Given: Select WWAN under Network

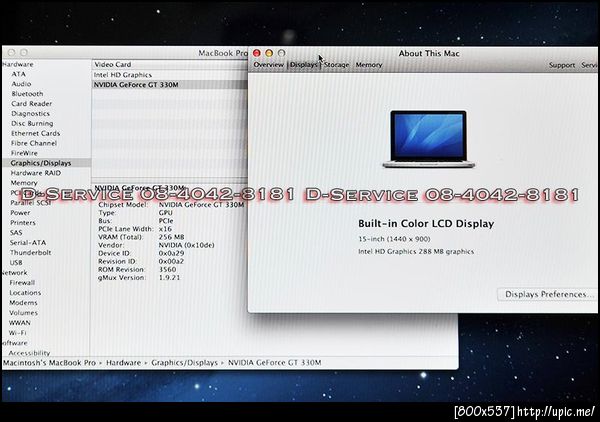Looking at the screenshot, I should 20,323.
